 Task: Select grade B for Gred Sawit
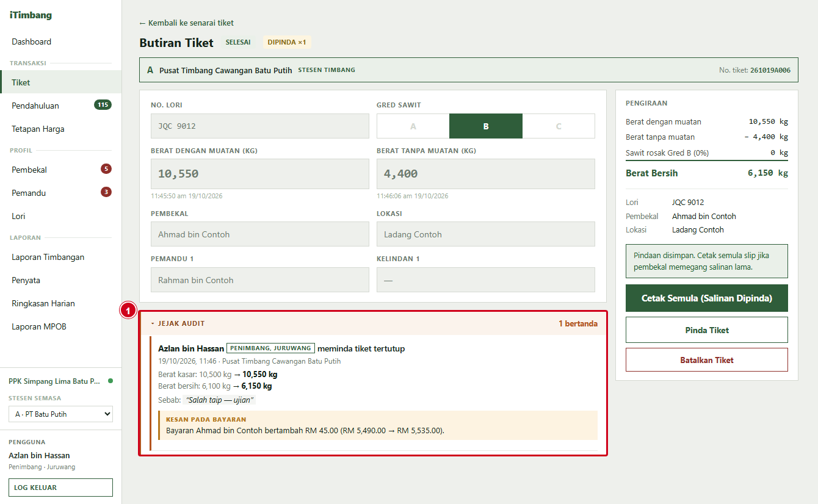486,126
